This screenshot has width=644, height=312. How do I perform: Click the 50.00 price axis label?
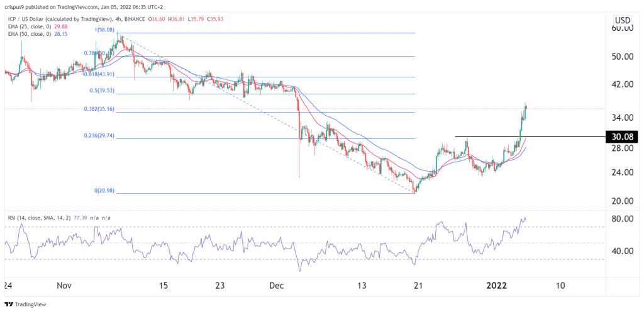click(x=623, y=57)
